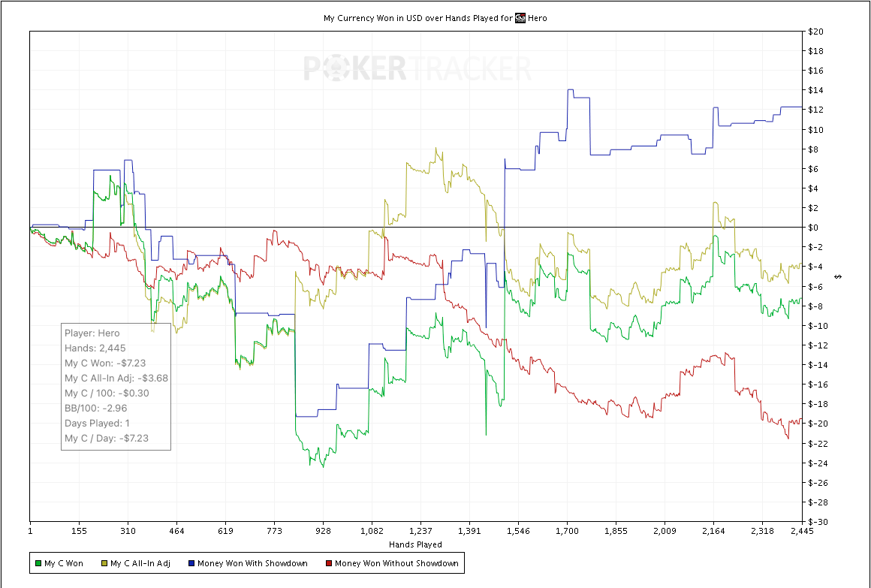871x588 pixels.
Task: Click the Days Played: 1 stat line
Action: 97,423
